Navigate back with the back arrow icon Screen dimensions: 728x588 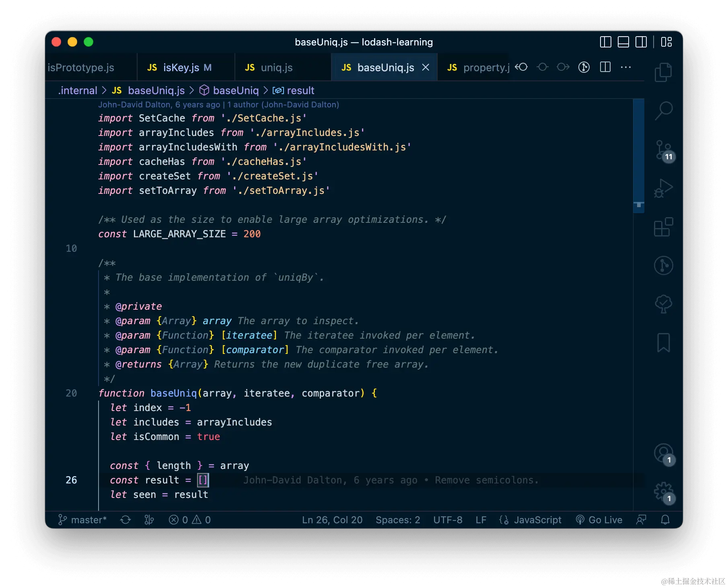point(521,67)
